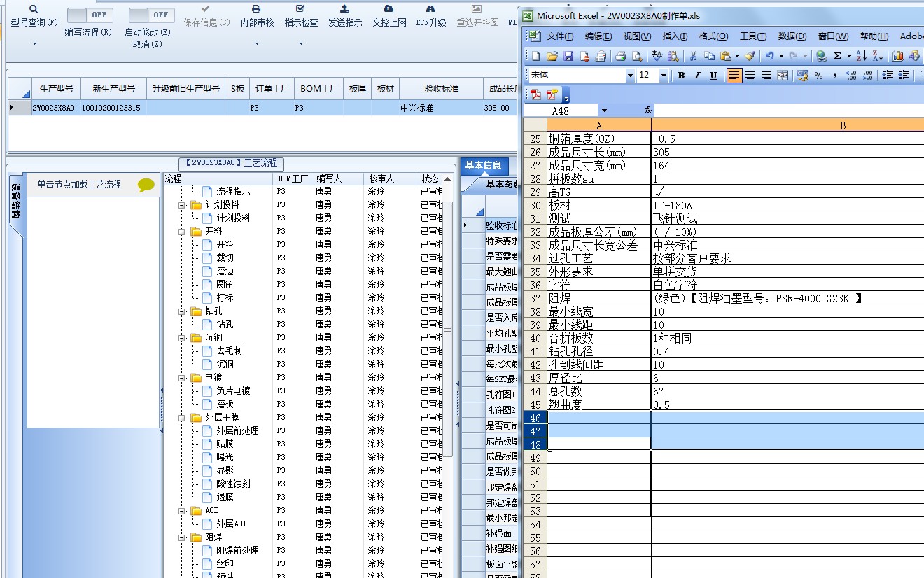Image resolution: width=924 pixels, height=578 pixels.
Task: Click Excel Print icon
Action: 620,56
